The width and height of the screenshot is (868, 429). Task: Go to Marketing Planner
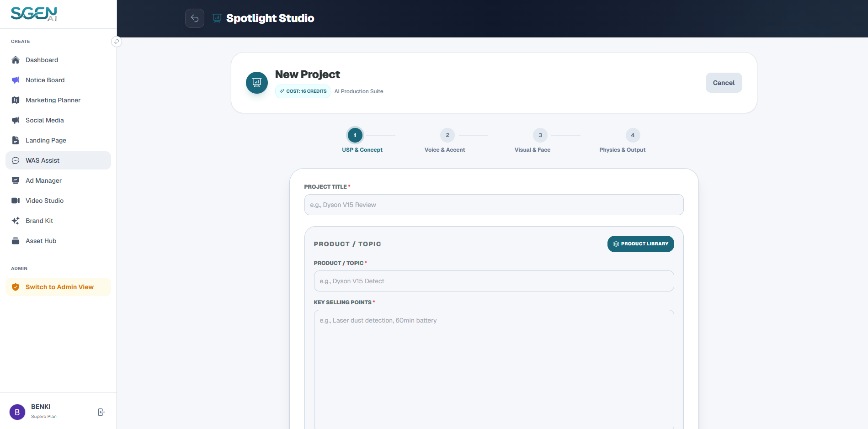(58, 100)
